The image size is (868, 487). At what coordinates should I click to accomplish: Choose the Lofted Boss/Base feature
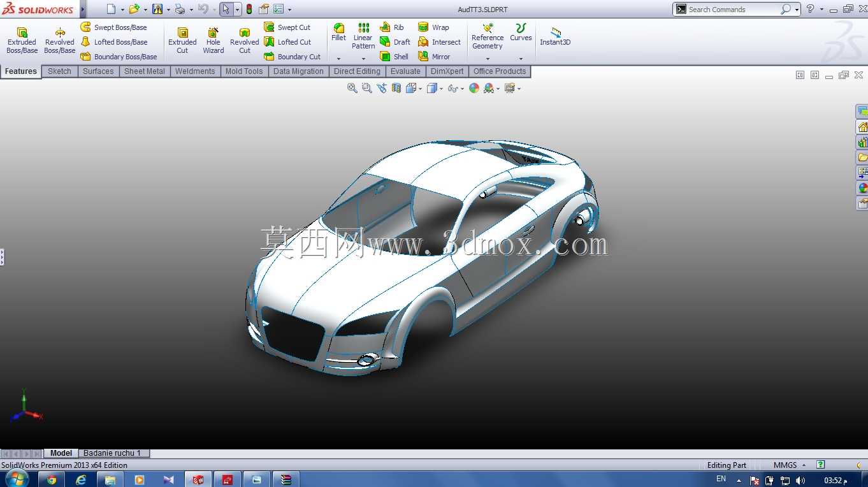tap(114, 42)
